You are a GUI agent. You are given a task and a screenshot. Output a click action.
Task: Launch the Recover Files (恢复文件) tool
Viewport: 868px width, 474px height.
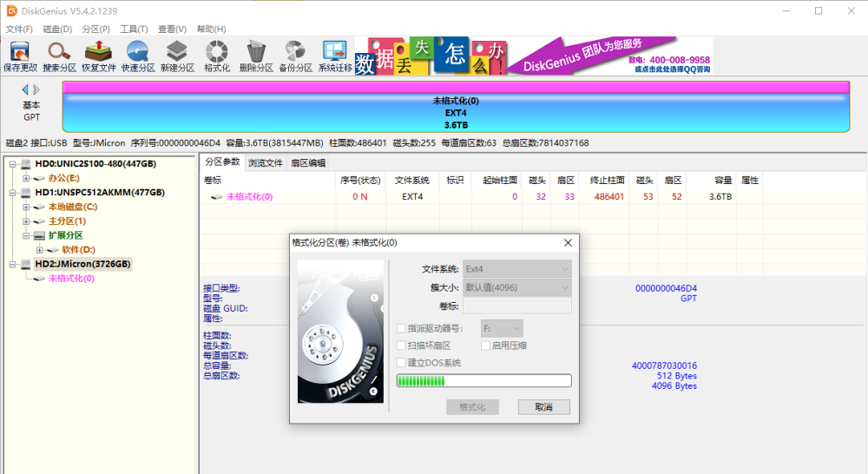point(99,56)
